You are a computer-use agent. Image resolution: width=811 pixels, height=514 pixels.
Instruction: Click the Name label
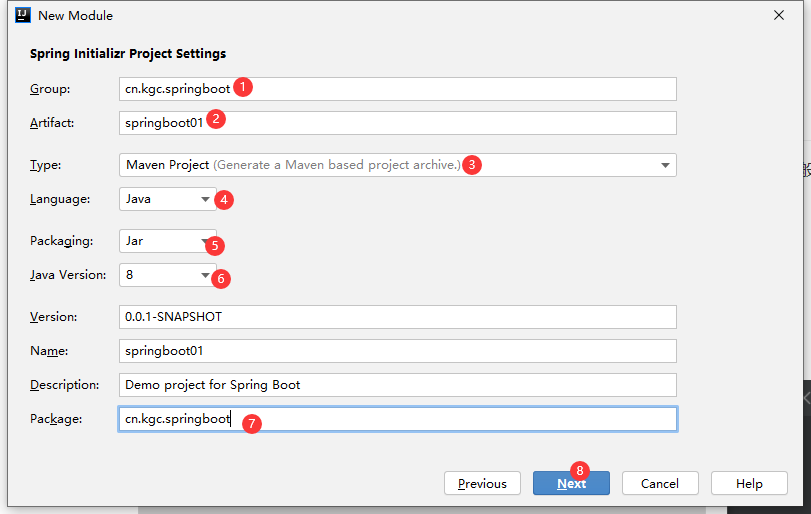(x=49, y=351)
